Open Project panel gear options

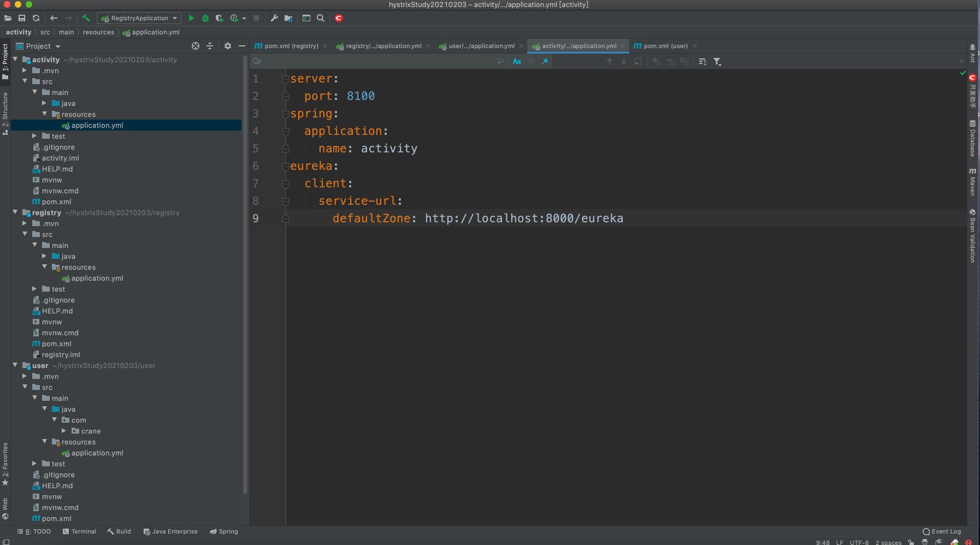tap(228, 46)
